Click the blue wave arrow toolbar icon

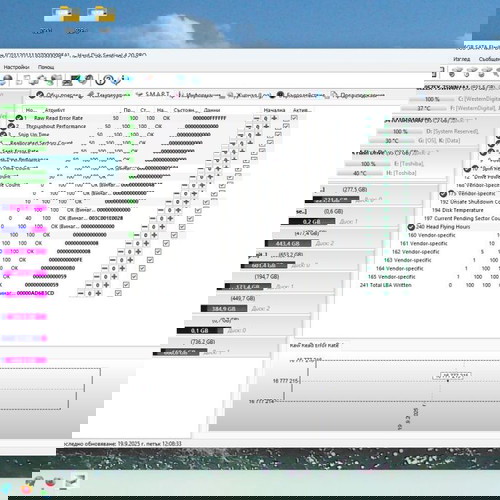(x=112, y=80)
